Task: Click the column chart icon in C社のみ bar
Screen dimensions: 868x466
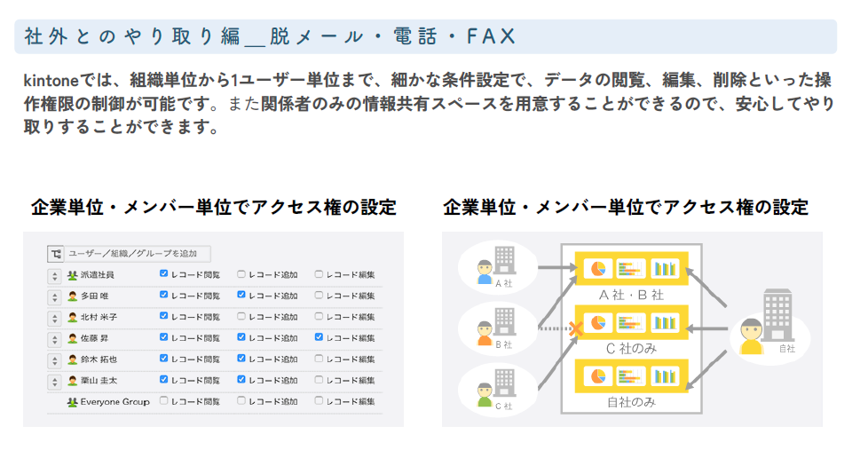Action: coord(664,323)
